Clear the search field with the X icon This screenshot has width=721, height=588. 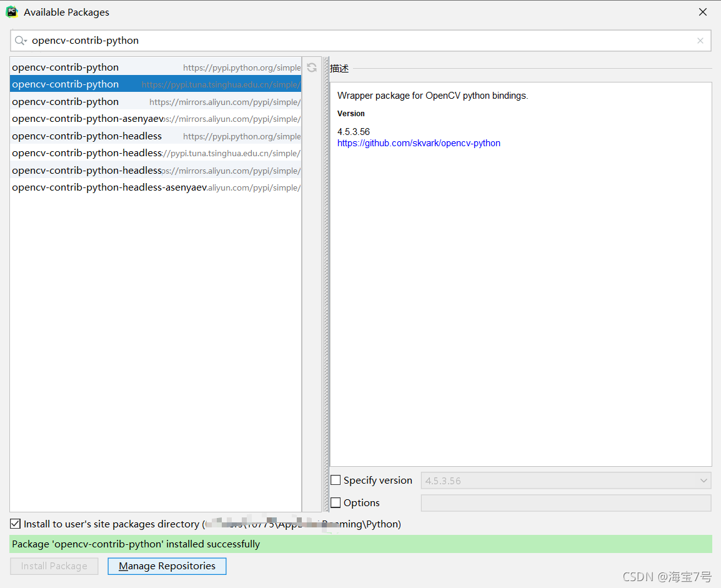point(700,41)
